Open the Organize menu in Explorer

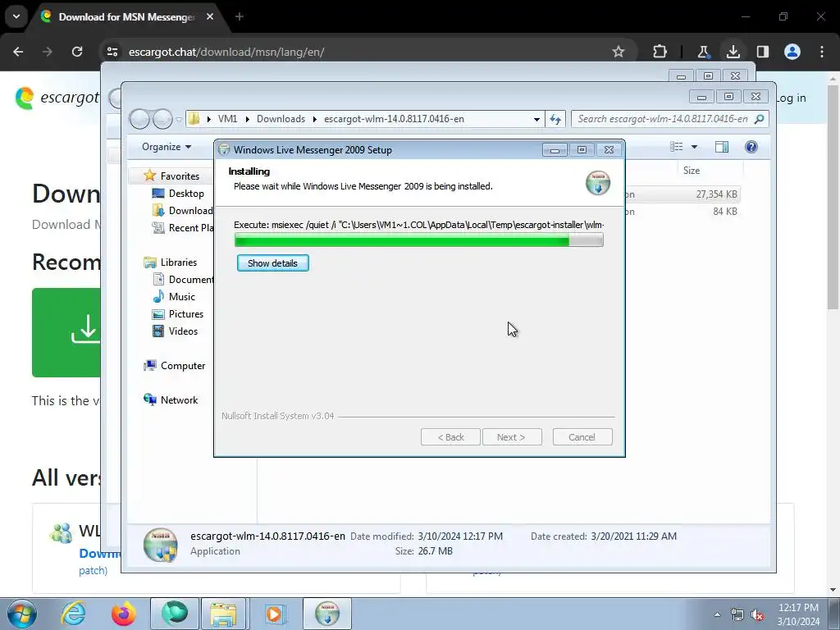(166, 147)
